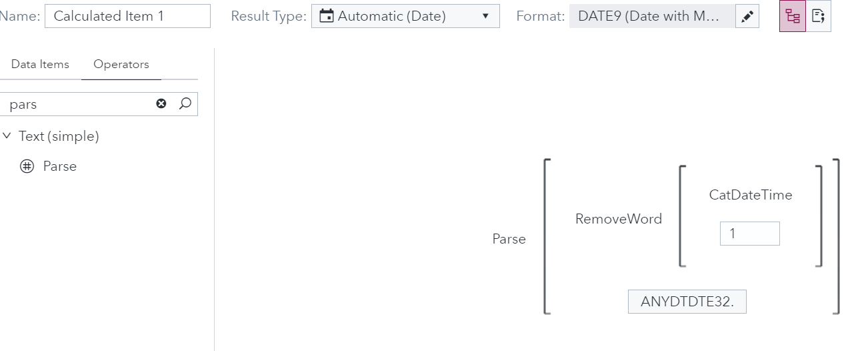The width and height of the screenshot is (868, 351).
Task: Click the DATE9 format field
Action: 651,16
